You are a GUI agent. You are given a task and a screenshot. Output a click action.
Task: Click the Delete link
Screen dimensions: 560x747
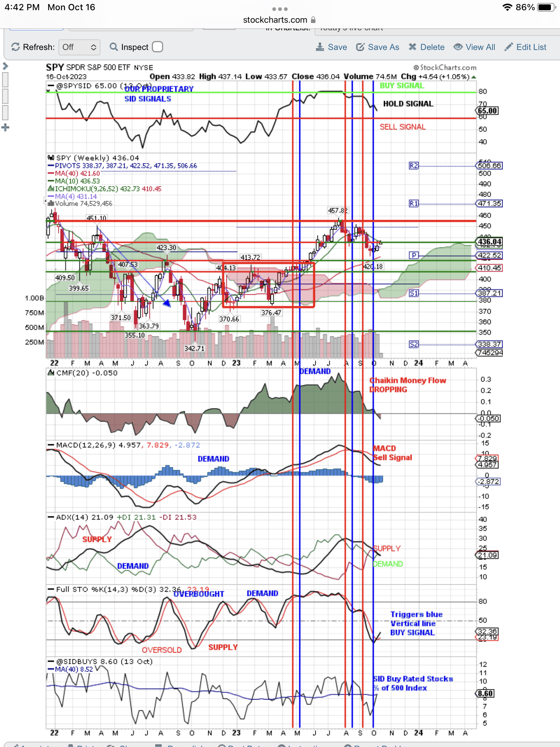(427, 47)
